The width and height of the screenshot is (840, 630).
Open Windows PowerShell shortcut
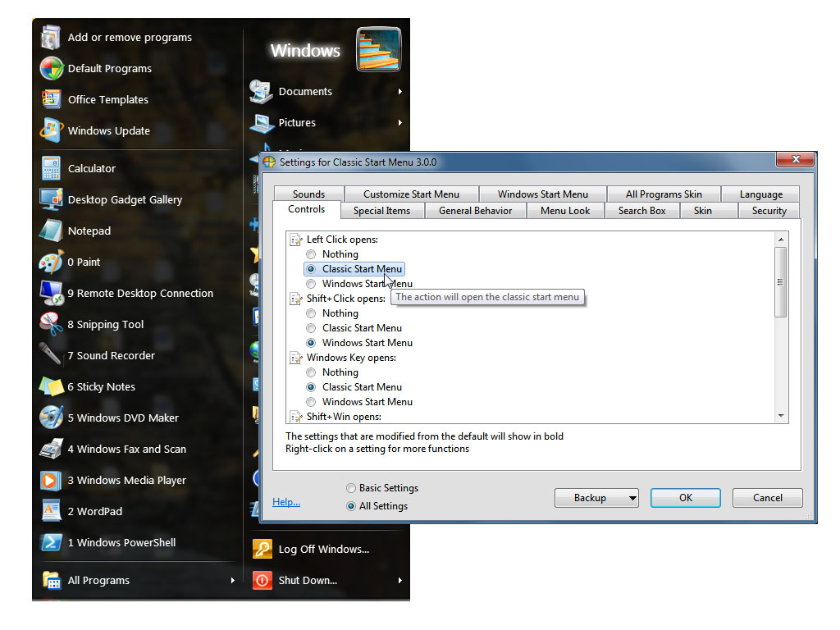click(x=121, y=543)
